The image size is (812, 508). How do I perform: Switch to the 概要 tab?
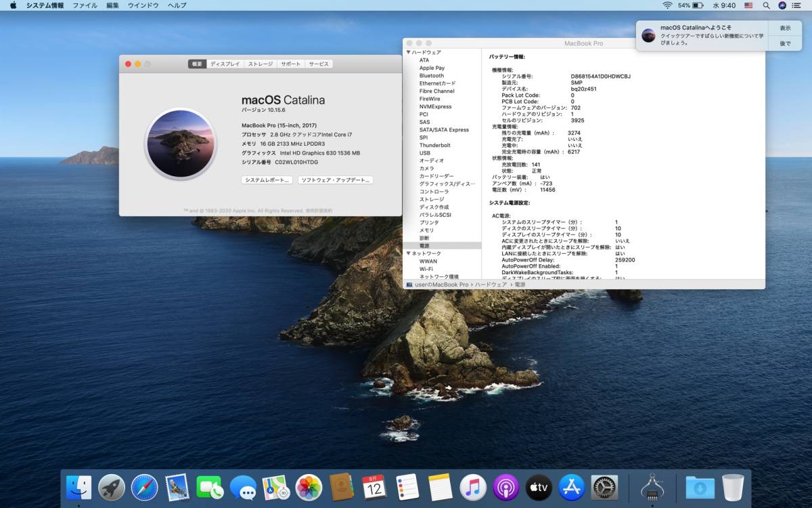(x=197, y=64)
